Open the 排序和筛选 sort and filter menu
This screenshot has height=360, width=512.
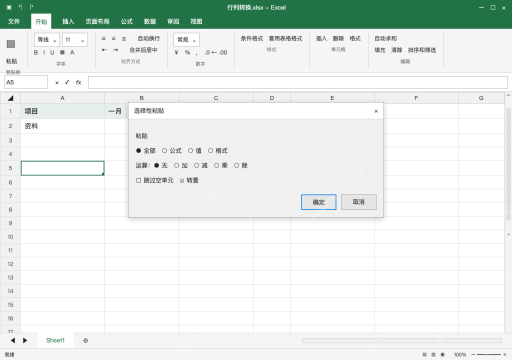(x=422, y=50)
